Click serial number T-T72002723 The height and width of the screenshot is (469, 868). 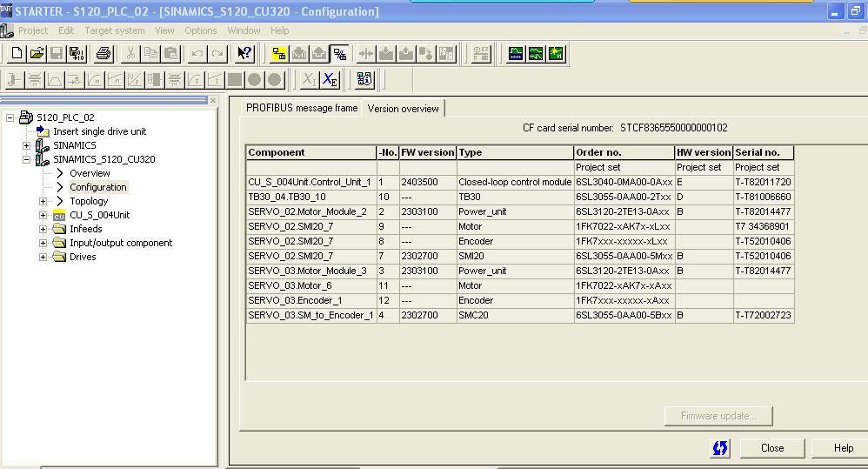point(763,315)
